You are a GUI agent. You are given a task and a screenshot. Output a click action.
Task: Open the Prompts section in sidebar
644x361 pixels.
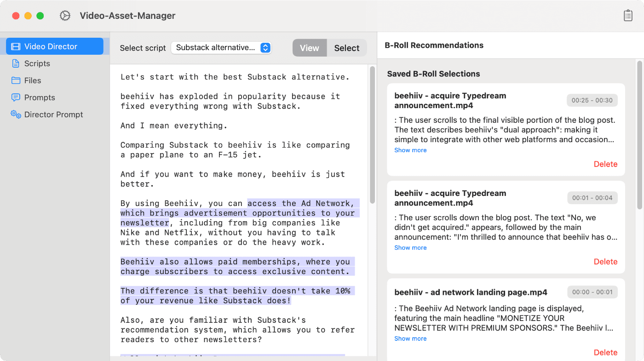(40, 97)
